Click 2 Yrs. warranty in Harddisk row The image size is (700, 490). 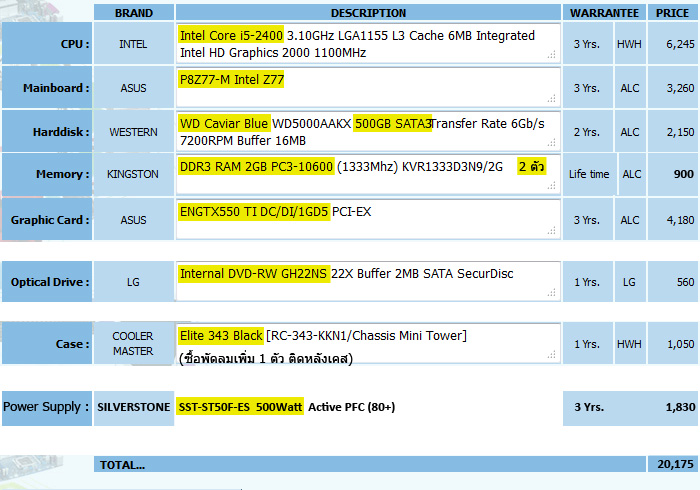click(x=587, y=132)
